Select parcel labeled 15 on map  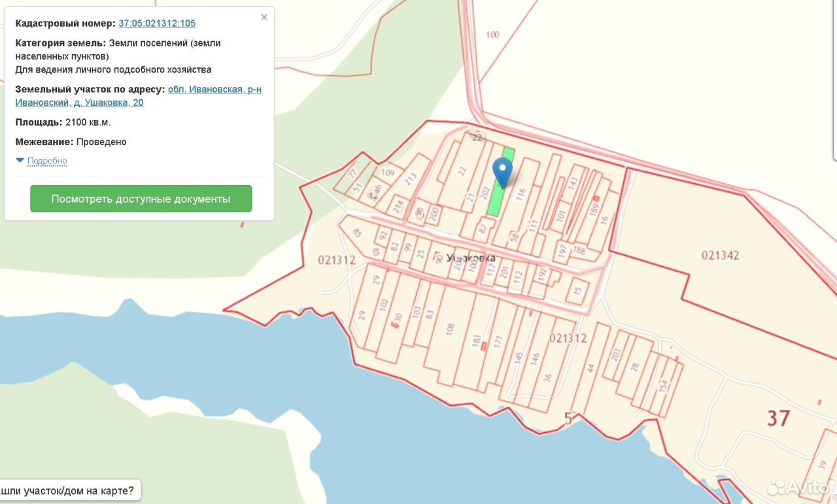click(577, 290)
